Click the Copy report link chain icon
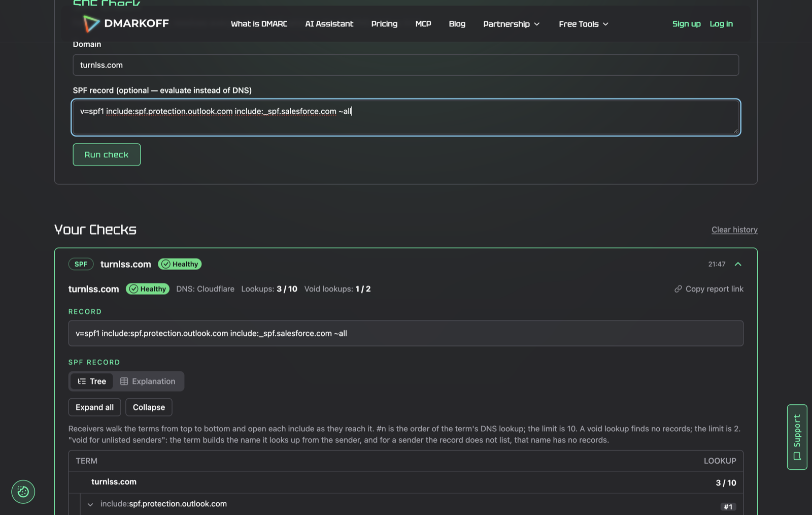 pos(678,289)
